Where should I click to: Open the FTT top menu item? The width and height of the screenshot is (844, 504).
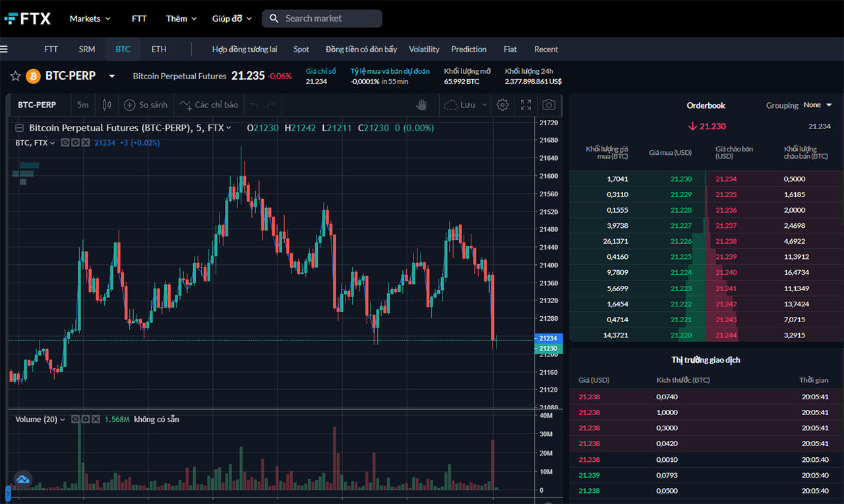point(139,18)
